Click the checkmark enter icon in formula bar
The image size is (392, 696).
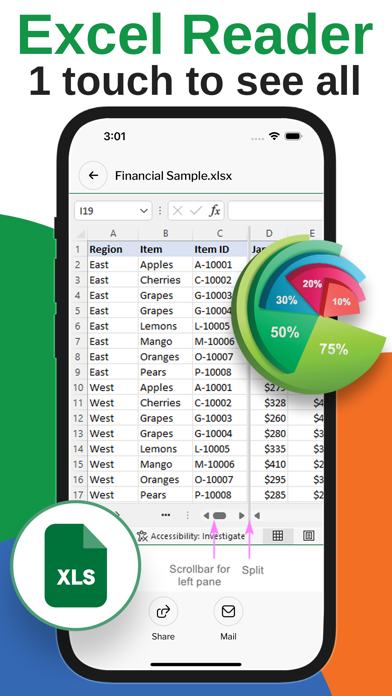click(x=196, y=211)
